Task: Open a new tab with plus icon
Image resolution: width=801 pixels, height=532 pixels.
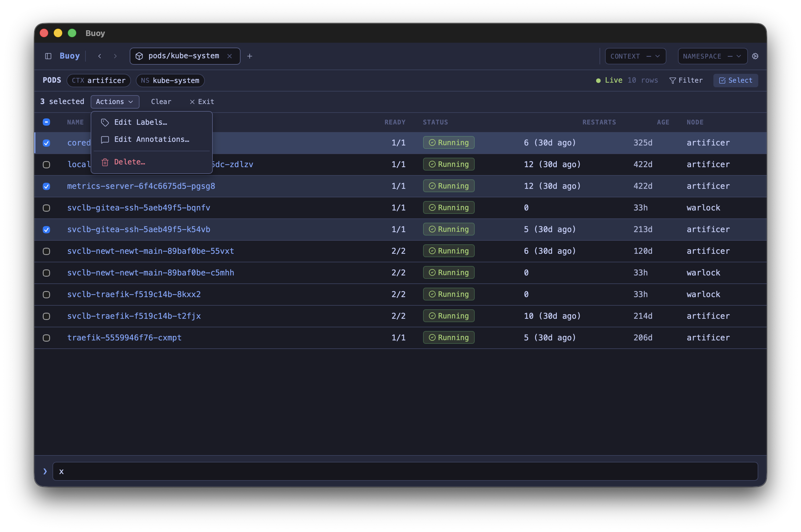Action: pyautogui.click(x=250, y=56)
